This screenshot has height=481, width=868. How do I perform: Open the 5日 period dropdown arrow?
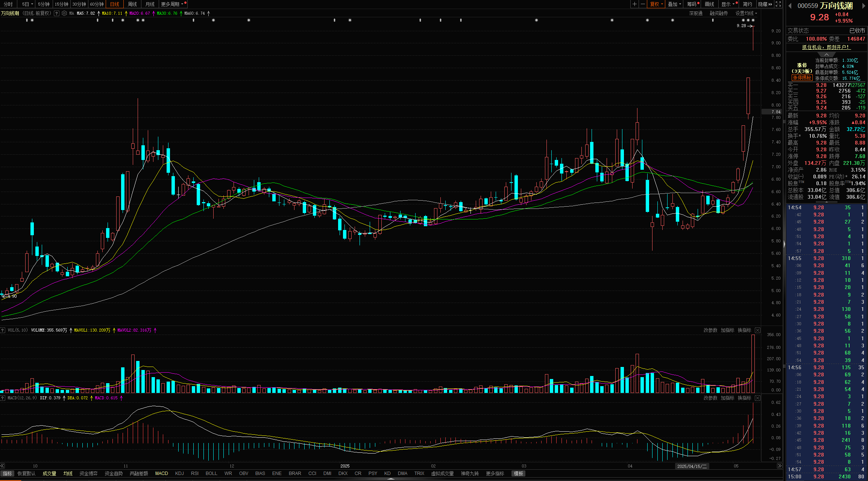pos(32,4)
